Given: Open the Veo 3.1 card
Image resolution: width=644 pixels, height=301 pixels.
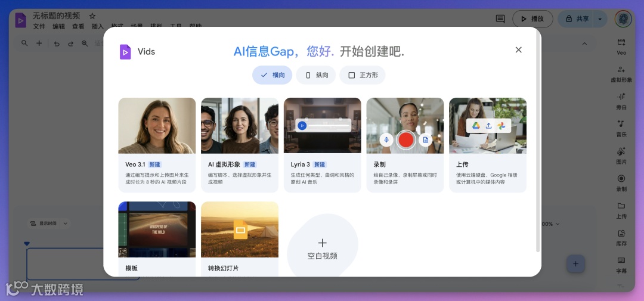Looking at the screenshot, I should 157,145.
